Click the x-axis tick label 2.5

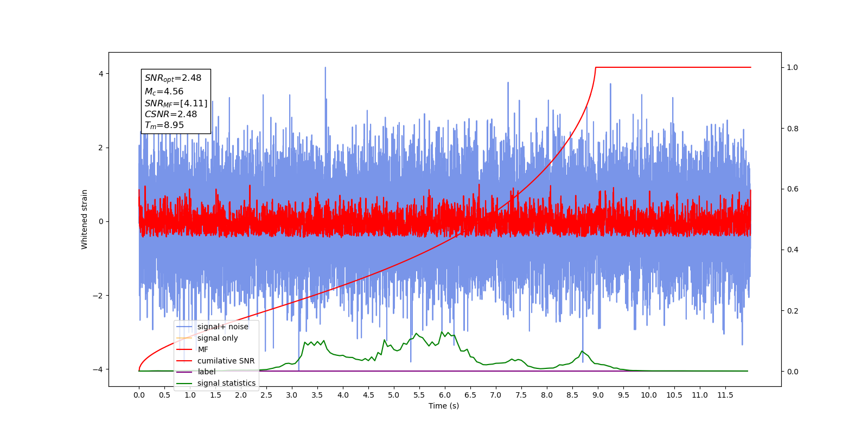(266, 395)
